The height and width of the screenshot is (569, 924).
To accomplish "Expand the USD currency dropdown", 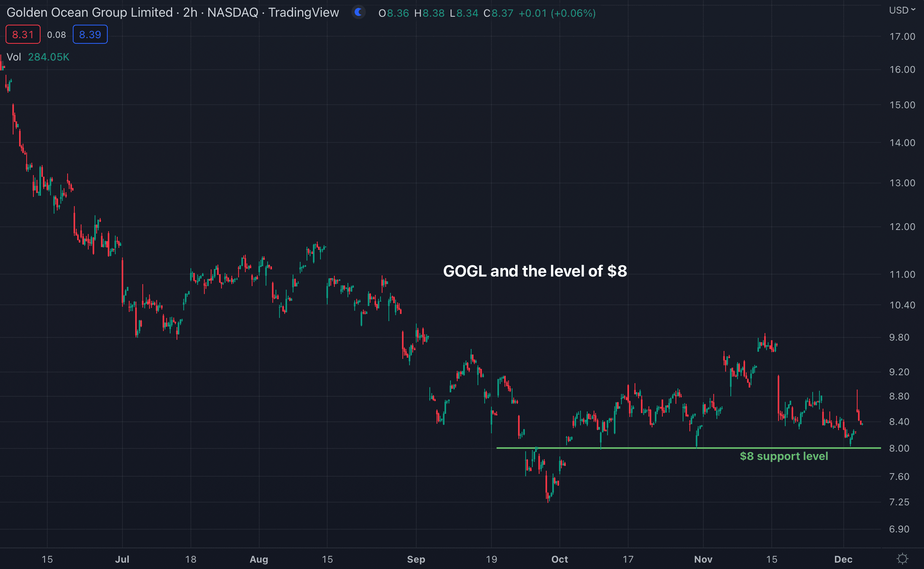I will click(x=902, y=10).
